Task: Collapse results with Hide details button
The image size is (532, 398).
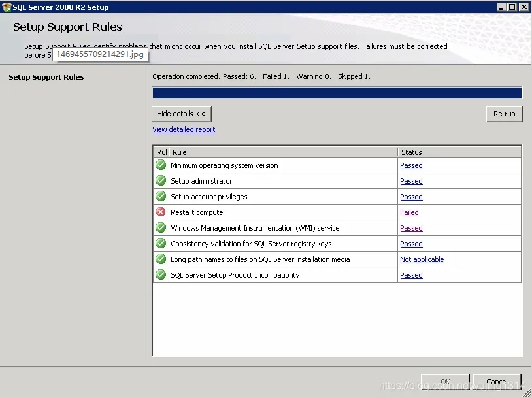Action: coord(182,114)
